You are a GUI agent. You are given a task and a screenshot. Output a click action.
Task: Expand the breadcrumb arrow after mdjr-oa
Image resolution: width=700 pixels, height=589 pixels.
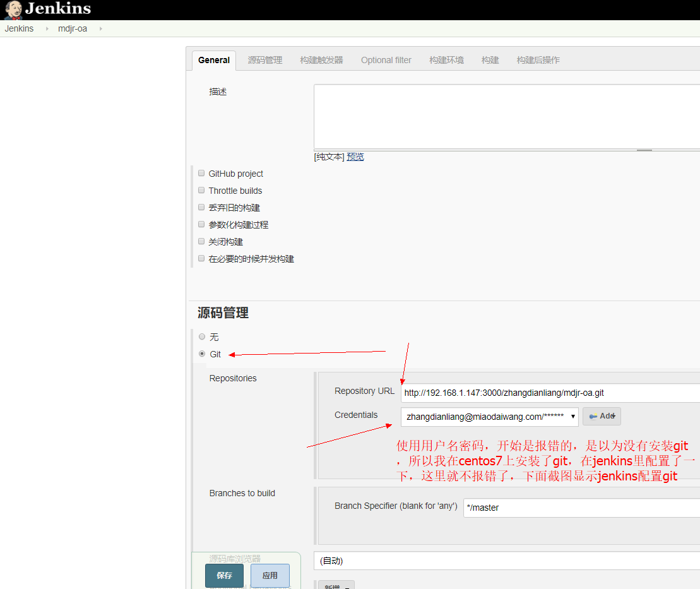[x=100, y=28]
